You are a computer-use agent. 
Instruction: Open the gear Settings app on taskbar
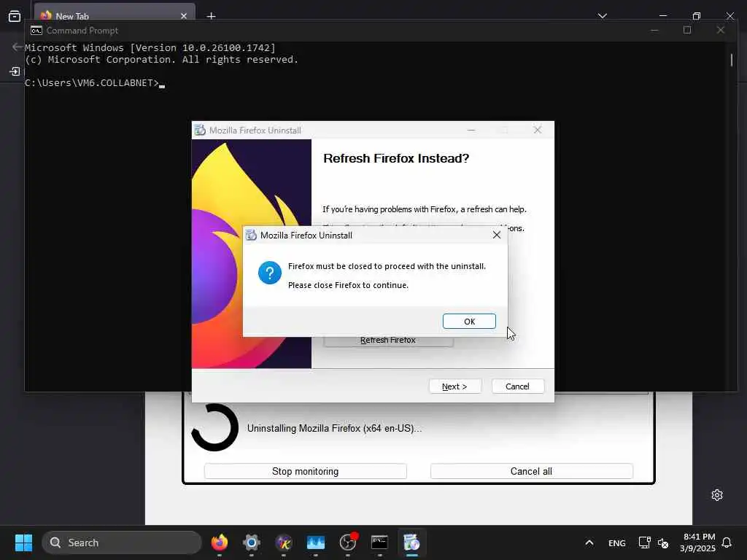pos(252,542)
